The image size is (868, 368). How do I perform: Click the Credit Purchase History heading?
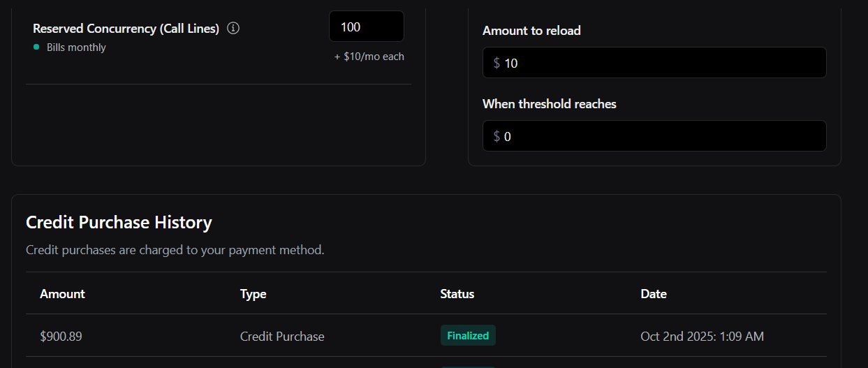point(119,223)
